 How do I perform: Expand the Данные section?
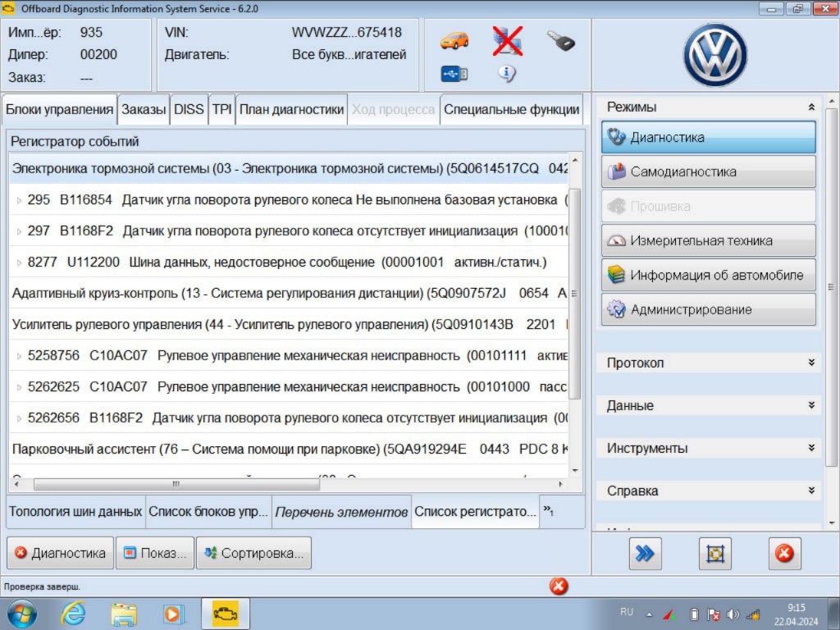coord(811,405)
